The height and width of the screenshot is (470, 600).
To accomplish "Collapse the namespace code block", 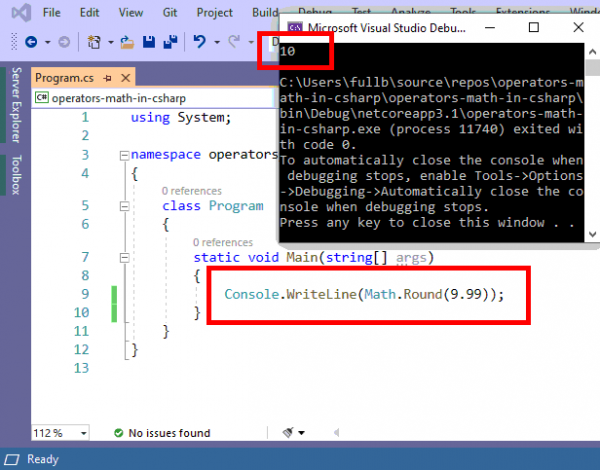I will click(x=123, y=155).
